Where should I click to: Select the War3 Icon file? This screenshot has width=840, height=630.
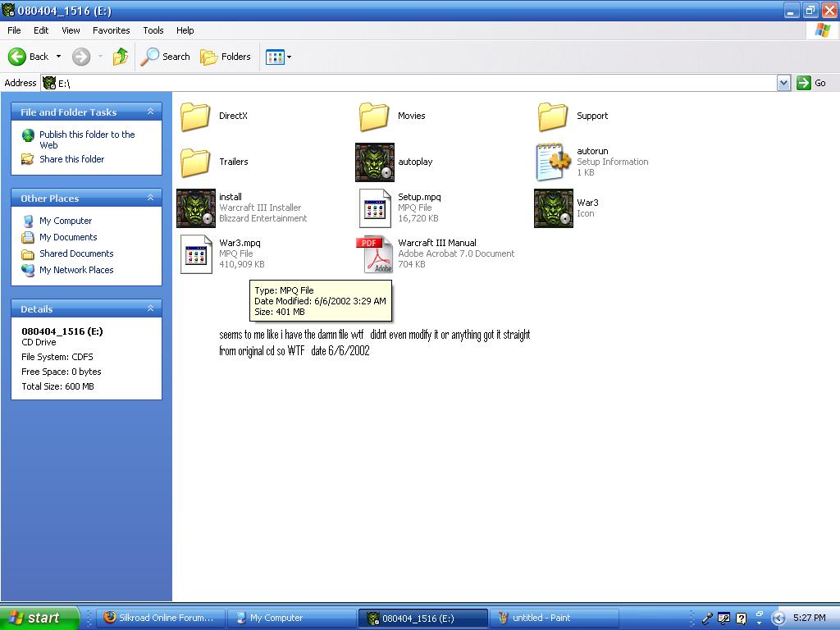(x=554, y=208)
